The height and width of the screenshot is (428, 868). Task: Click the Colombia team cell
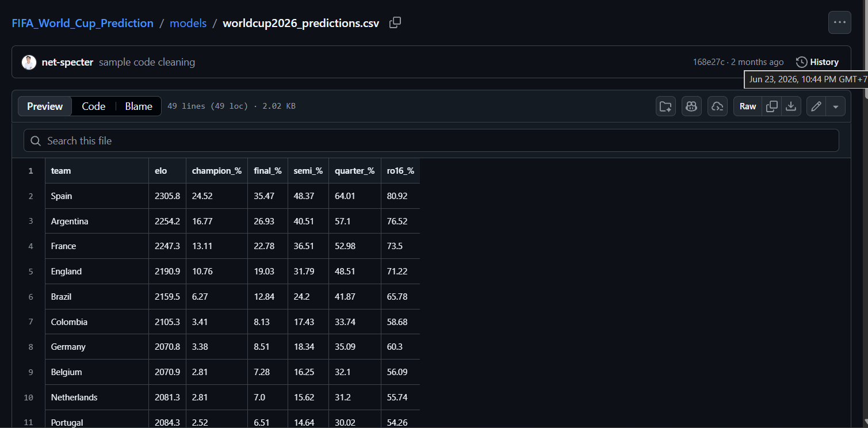(97, 322)
